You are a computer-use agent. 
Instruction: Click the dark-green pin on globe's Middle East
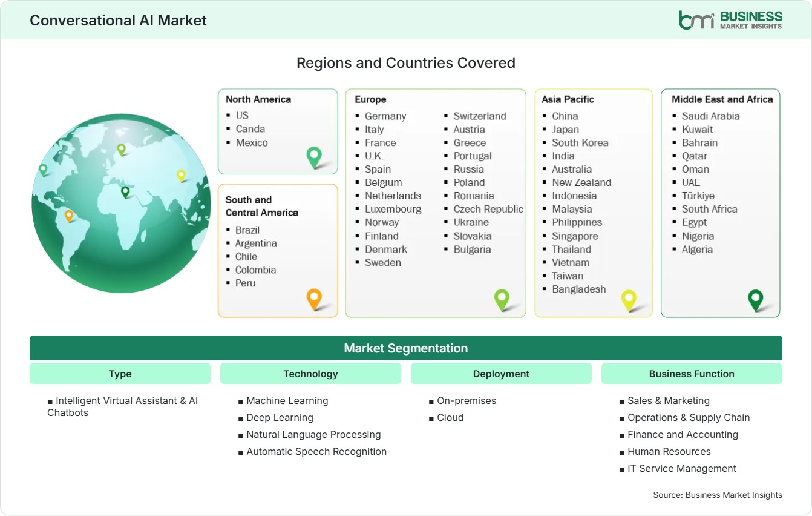pyautogui.click(x=125, y=192)
